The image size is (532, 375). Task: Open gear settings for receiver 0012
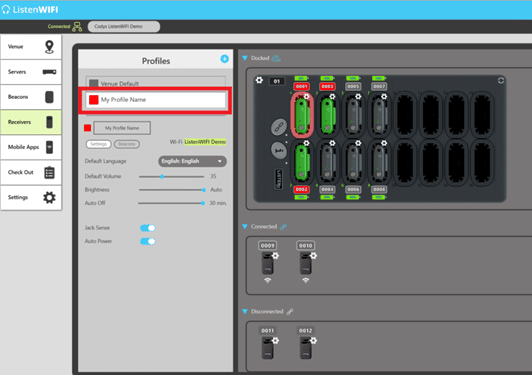(x=314, y=341)
